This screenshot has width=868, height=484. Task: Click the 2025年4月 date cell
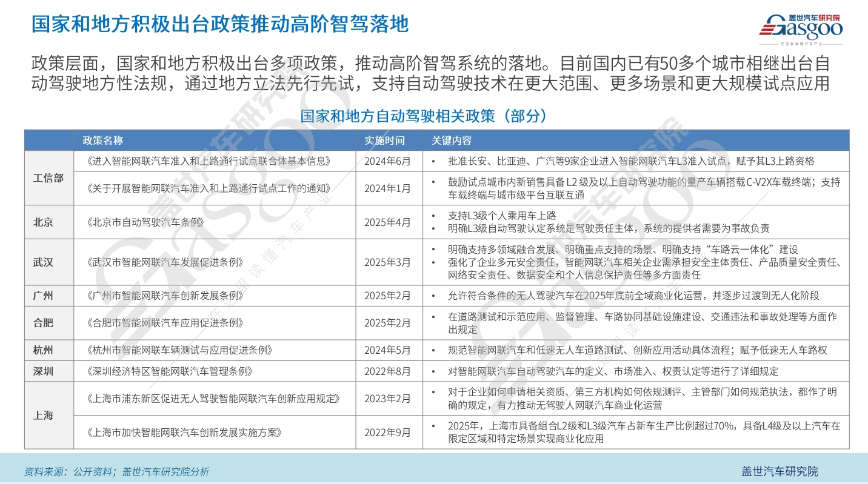tap(387, 222)
